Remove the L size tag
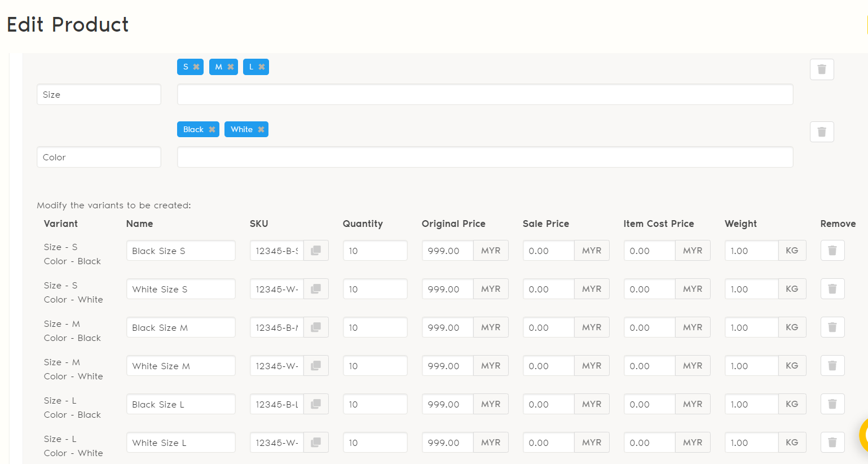Screen dimensions: 868x464 (262, 67)
